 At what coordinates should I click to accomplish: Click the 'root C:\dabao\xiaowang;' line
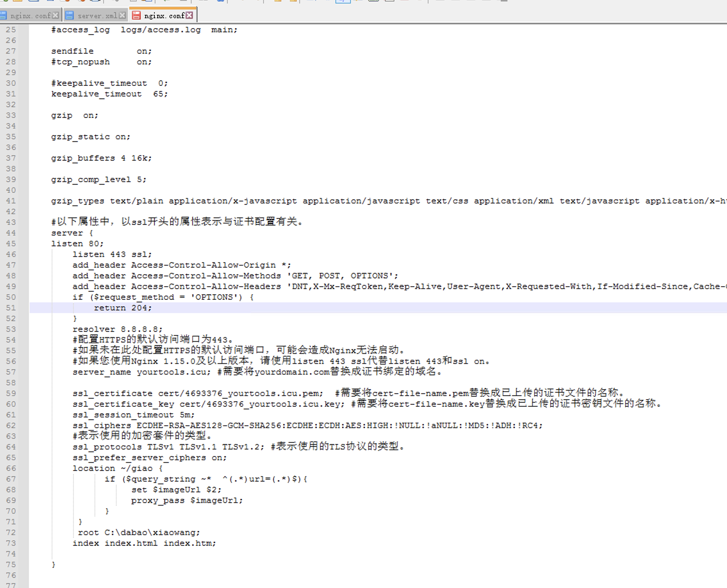(139, 532)
